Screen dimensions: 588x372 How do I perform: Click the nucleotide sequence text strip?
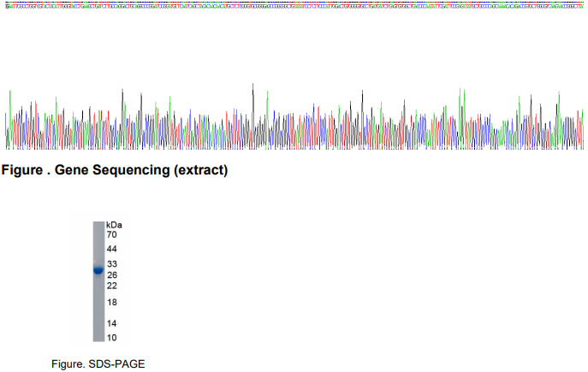[x=294, y=6]
